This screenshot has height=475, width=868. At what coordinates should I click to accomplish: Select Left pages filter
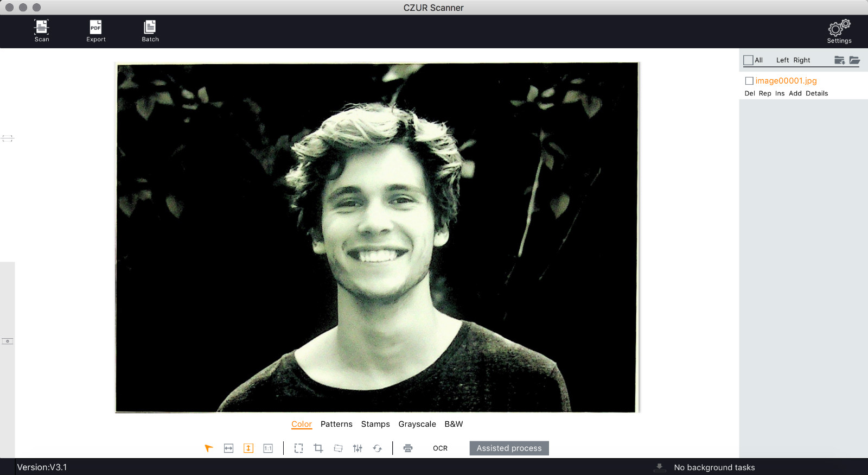[782, 60]
